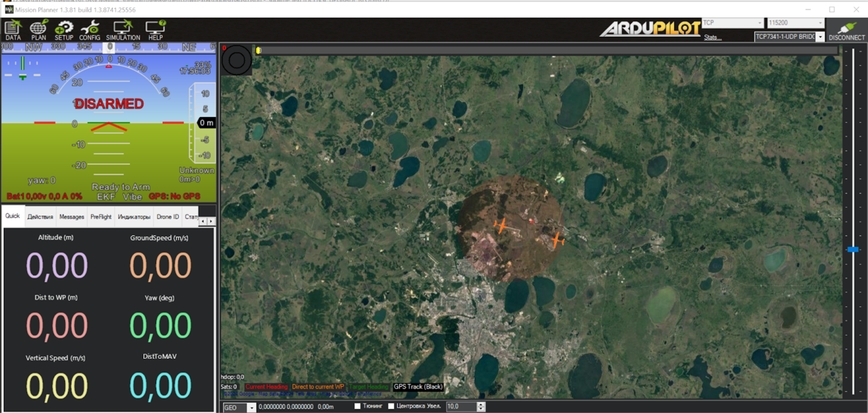
Task: Enable the Тюнинг checkbox
Action: [x=358, y=407]
